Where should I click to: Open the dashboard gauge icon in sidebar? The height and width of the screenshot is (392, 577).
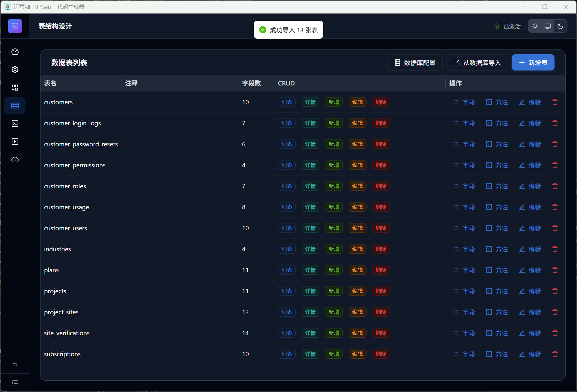[15, 52]
